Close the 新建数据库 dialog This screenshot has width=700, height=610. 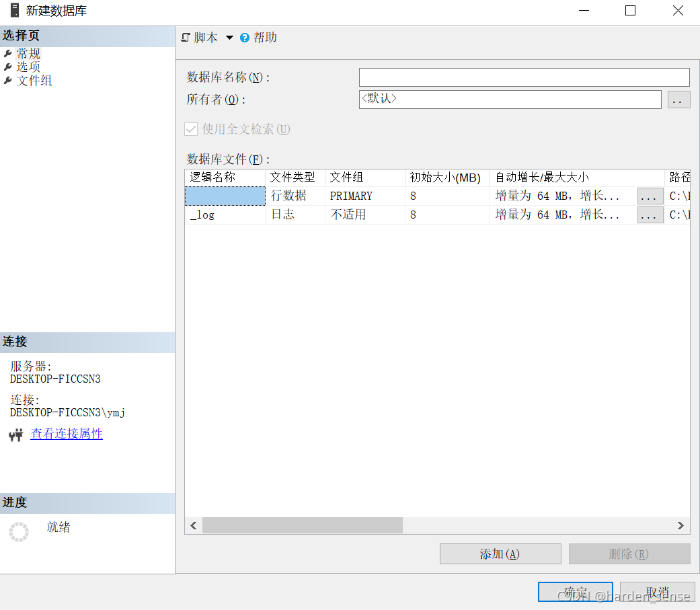click(678, 10)
